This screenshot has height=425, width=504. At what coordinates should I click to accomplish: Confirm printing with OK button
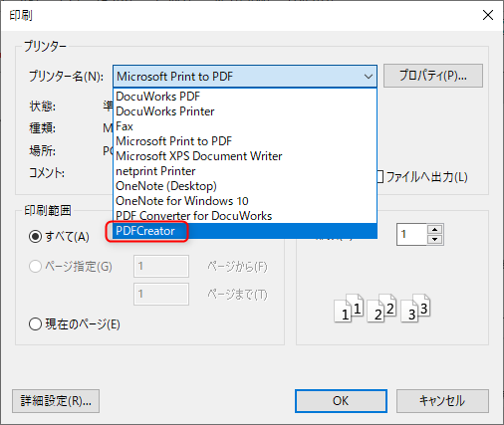point(341,401)
